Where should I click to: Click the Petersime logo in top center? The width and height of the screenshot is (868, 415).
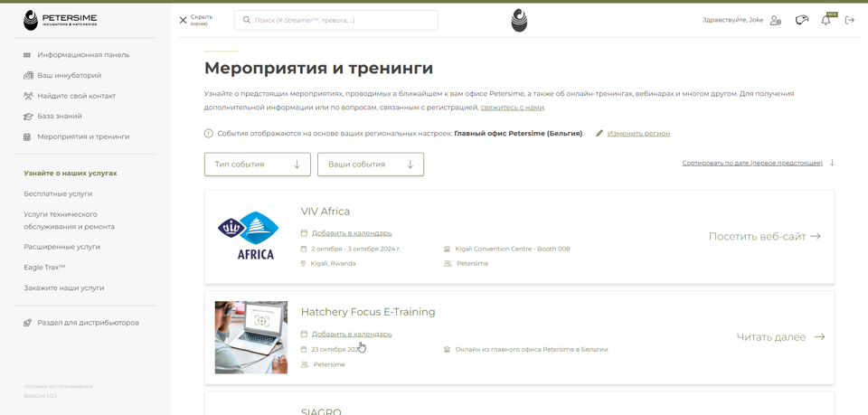coord(519,20)
